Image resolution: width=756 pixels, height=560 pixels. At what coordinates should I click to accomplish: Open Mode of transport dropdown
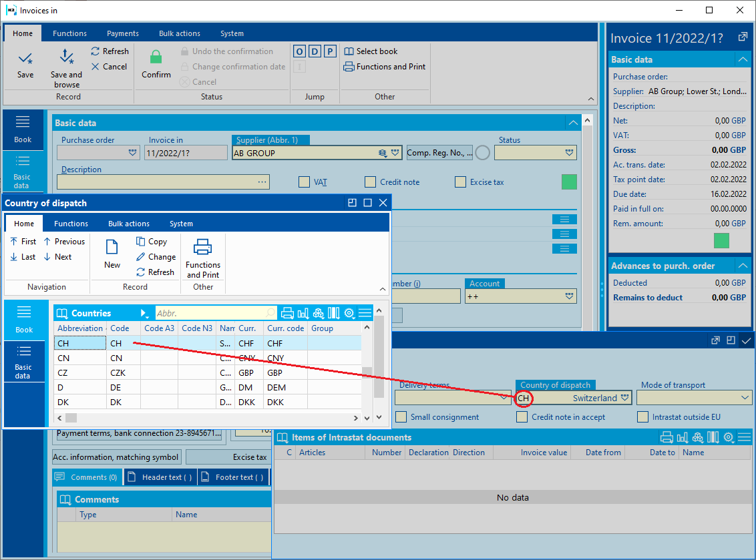point(745,398)
